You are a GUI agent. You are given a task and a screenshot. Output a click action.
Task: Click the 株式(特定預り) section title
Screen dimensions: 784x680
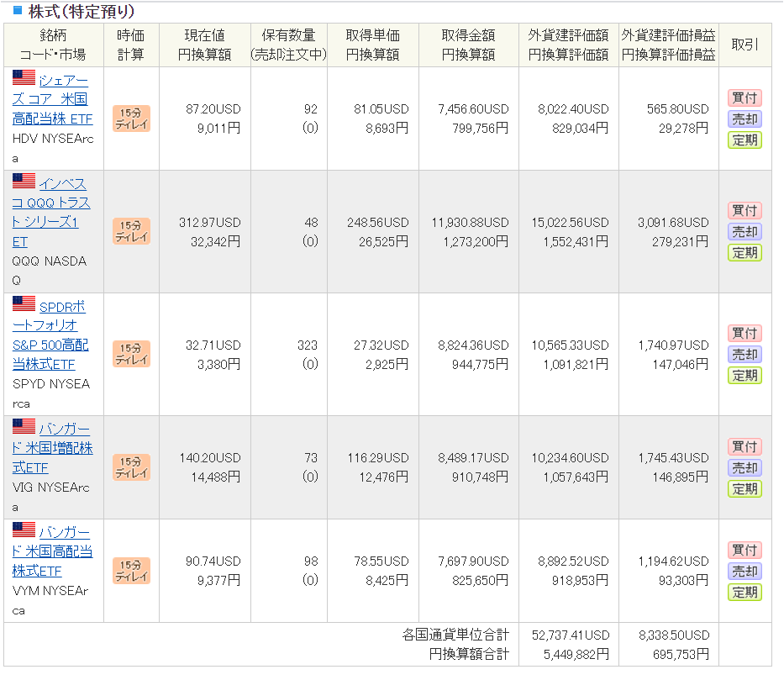click(82, 11)
